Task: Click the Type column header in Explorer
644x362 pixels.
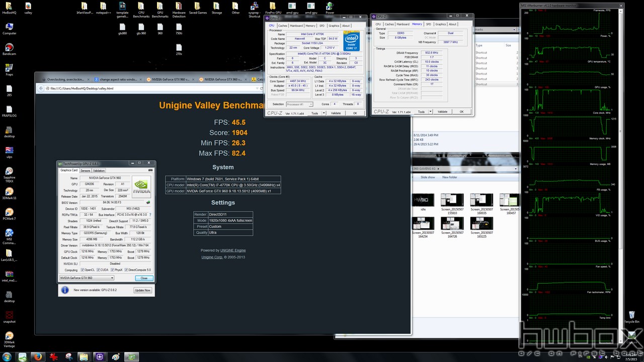Action: click(x=479, y=45)
